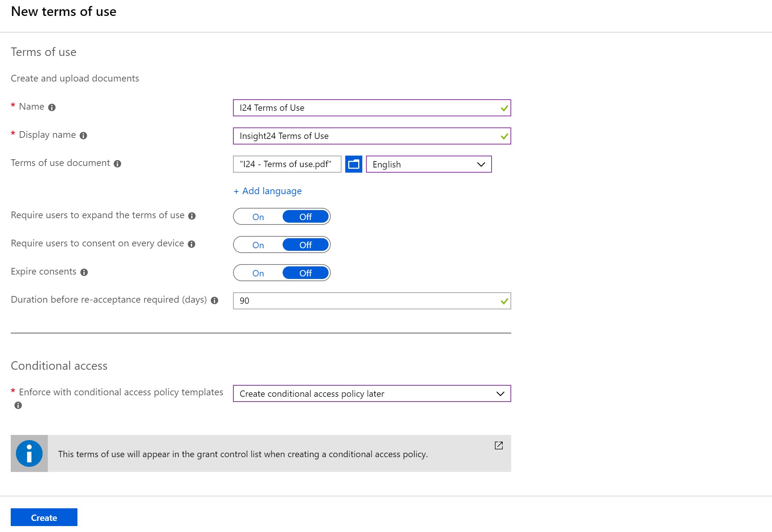This screenshot has width=772, height=532.
Task: Click the info icon next to Name
Action: pos(52,107)
